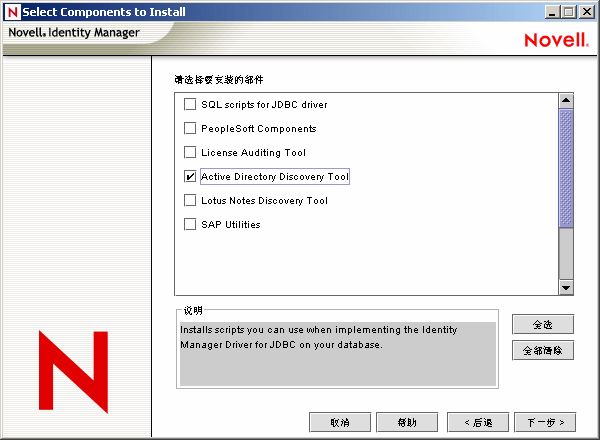Click the Novell N icon in title bar
Viewport: 600px width, 440px height.
point(13,12)
